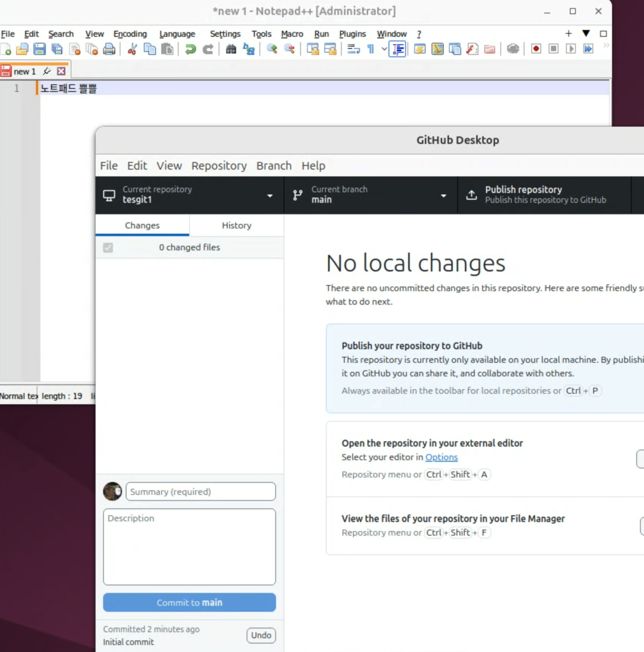
Task: Click the Zoom In magnifier icon
Action: click(272, 49)
